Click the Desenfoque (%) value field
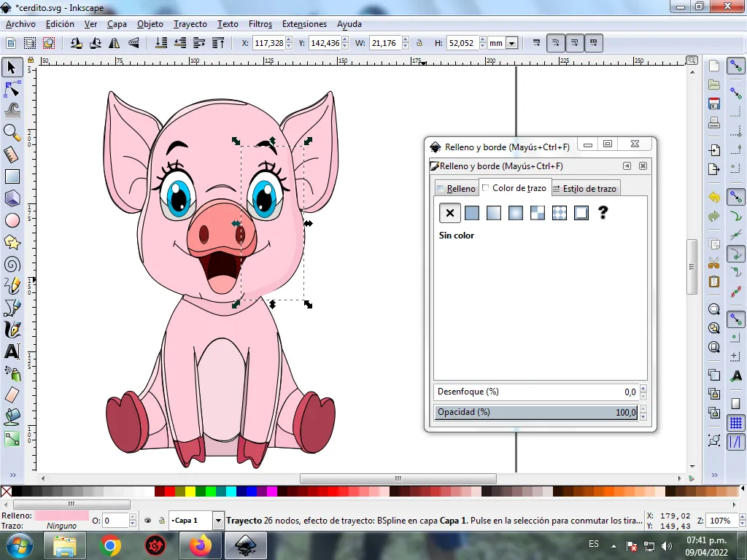 (x=536, y=392)
